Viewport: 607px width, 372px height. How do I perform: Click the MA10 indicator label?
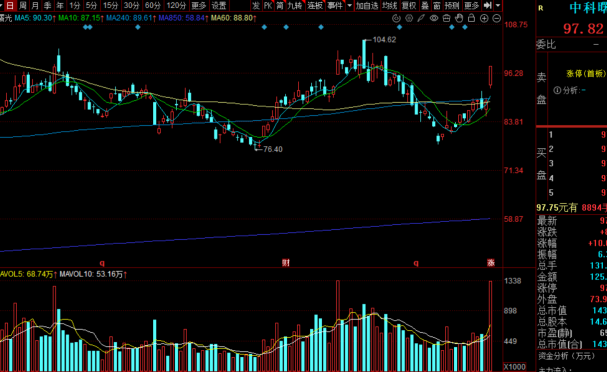[80, 18]
